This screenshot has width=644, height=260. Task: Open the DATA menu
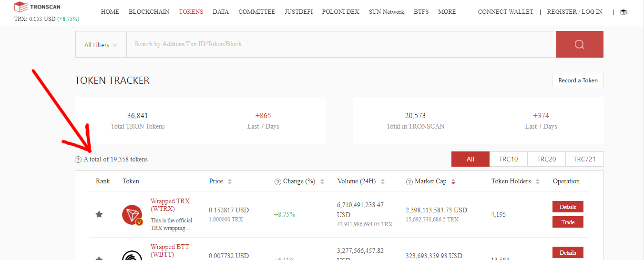click(x=221, y=11)
